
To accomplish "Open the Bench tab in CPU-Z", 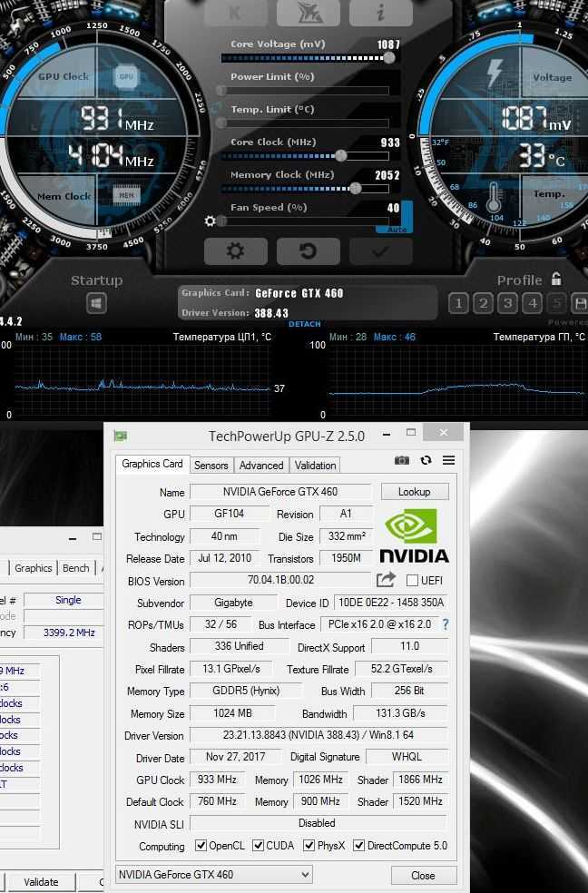I will click(x=75, y=568).
